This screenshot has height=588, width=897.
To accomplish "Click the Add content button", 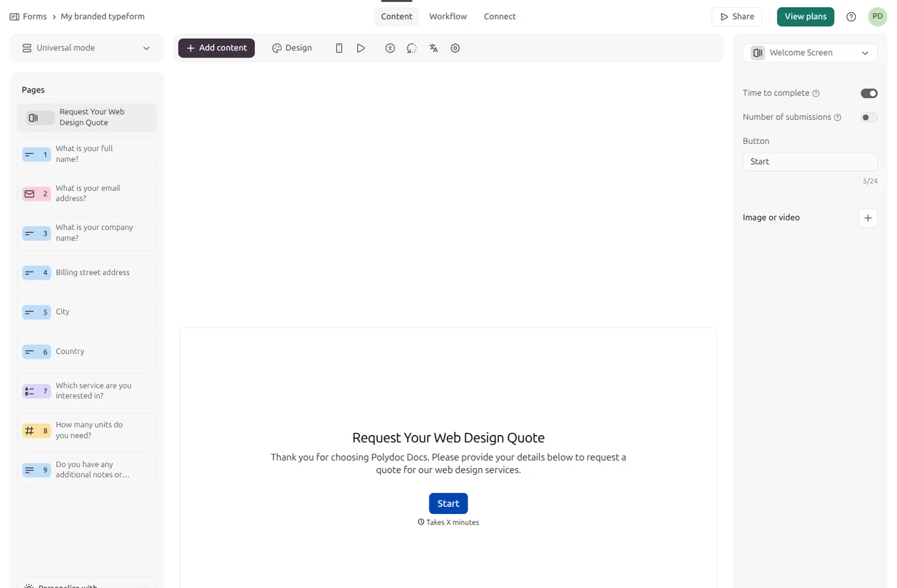I will point(216,48).
